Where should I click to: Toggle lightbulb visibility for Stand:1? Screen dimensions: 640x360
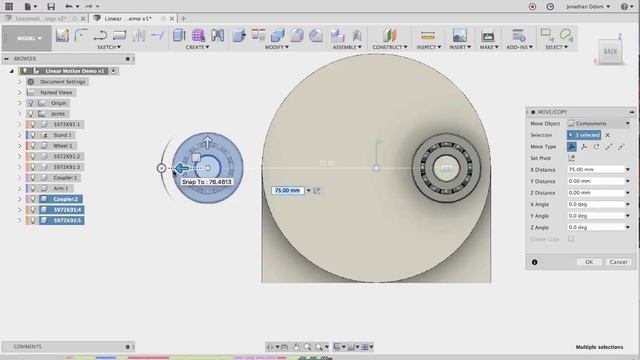coord(33,135)
